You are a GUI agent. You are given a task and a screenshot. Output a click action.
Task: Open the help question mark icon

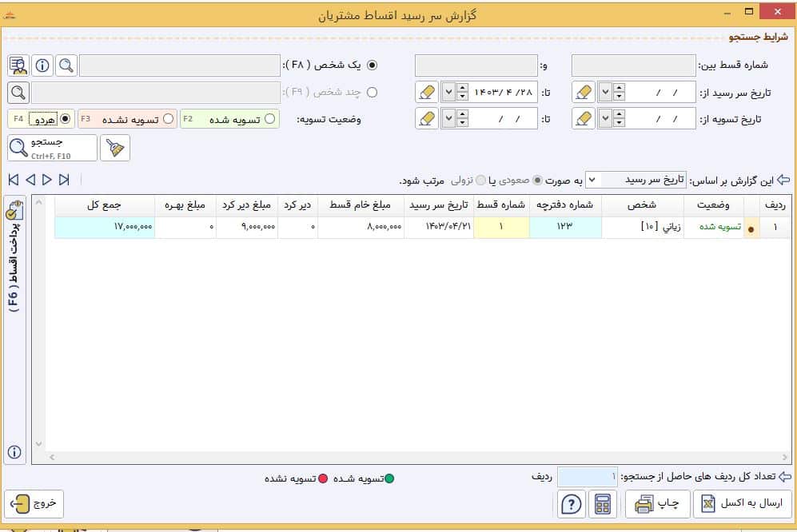572,504
